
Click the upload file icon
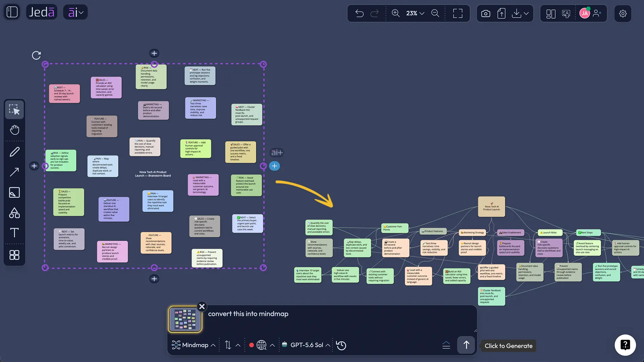(x=501, y=13)
